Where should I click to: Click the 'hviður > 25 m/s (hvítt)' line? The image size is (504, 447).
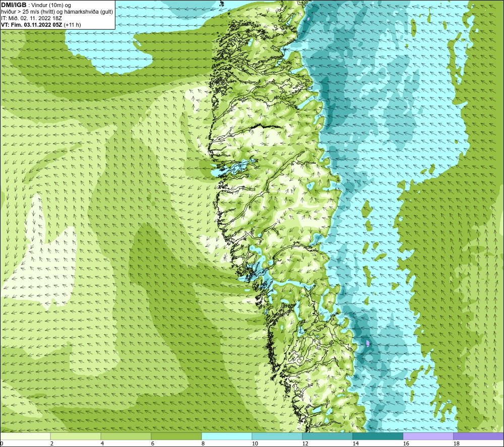[x=28, y=12]
